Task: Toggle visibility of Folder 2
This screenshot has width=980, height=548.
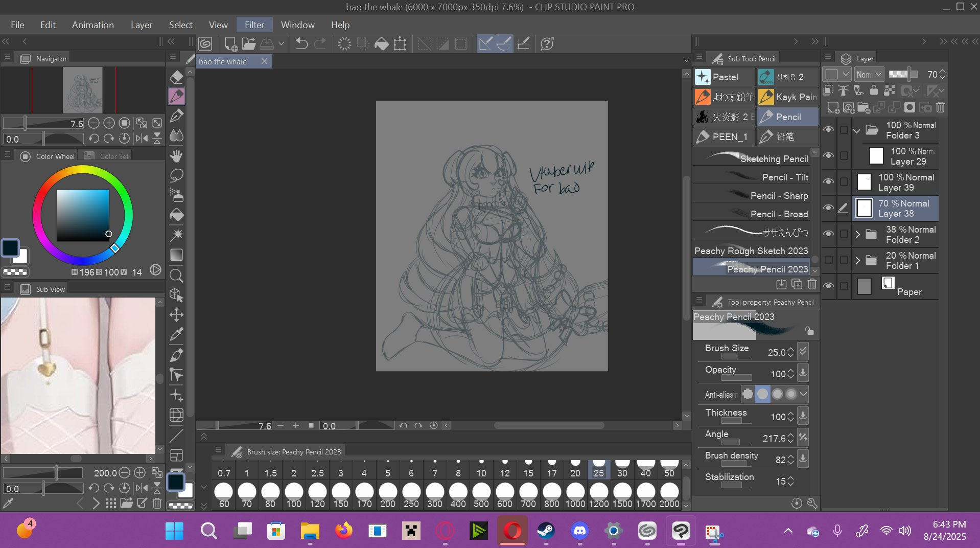Action: (828, 234)
